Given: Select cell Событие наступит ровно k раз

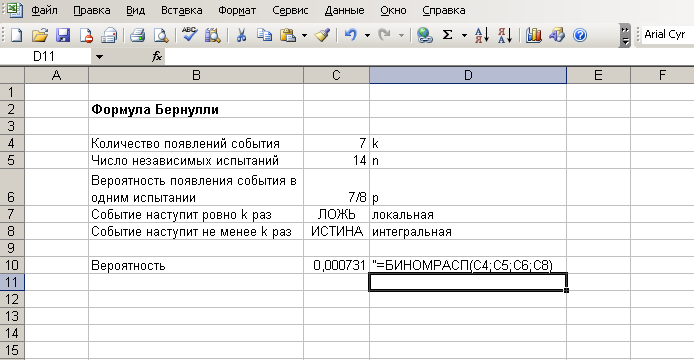Looking at the screenshot, I should (x=196, y=214).
